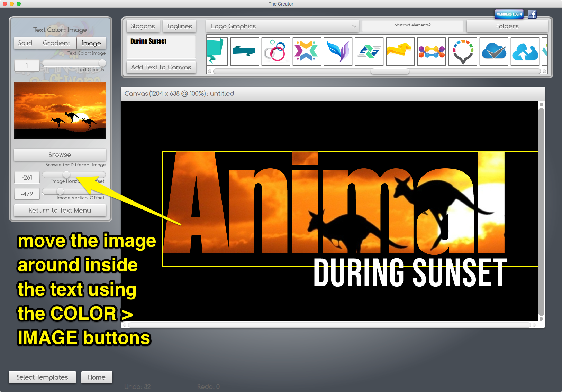Screen dimensions: 562x392
Task: Click the horizontal offset value -261 field
Action: point(27,177)
